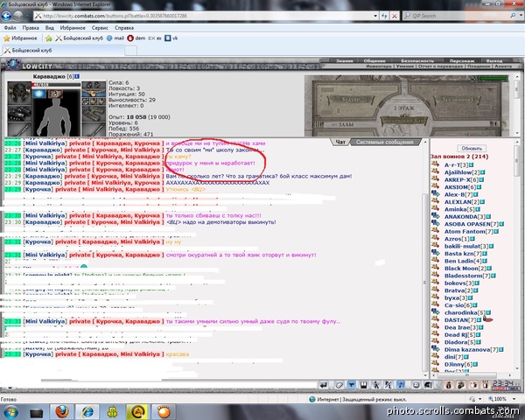Click the Выход game menu item
The image size is (525, 420).
[x=494, y=60]
